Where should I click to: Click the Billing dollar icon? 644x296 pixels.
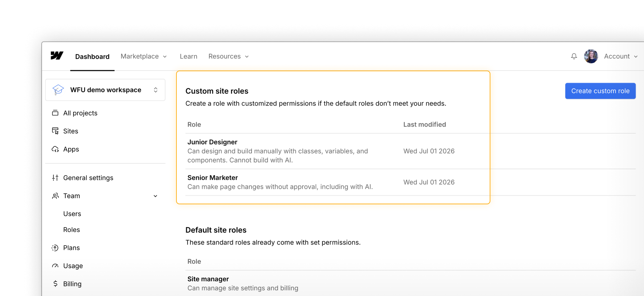click(x=55, y=284)
